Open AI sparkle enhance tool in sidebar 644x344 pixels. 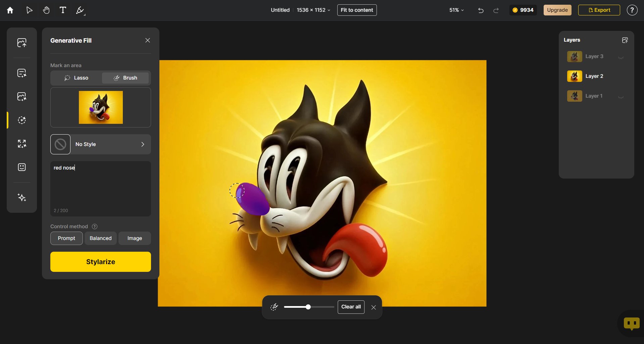coord(22,197)
